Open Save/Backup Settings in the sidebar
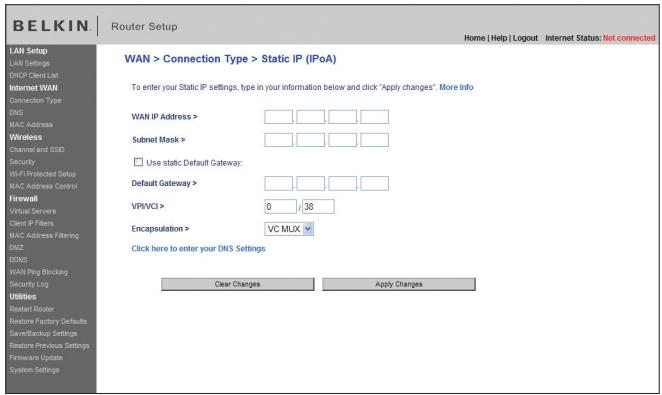Image resolution: width=662 pixels, height=395 pixels. point(43,333)
